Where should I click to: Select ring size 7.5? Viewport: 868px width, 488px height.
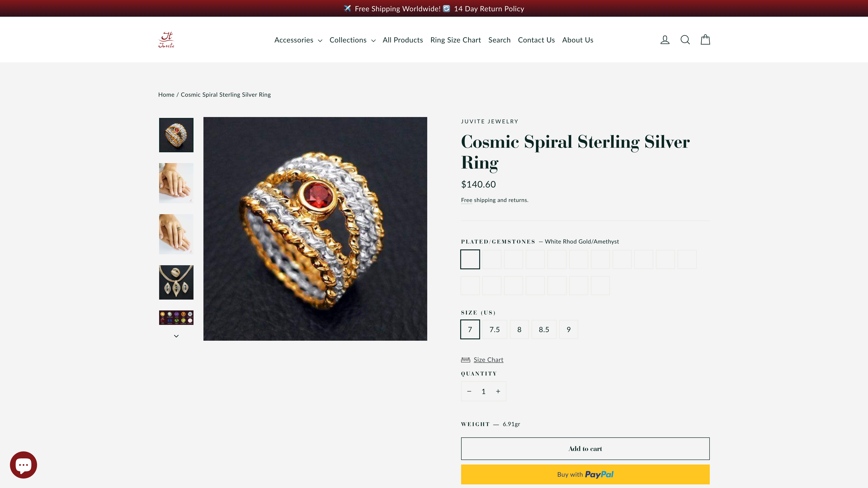(495, 329)
